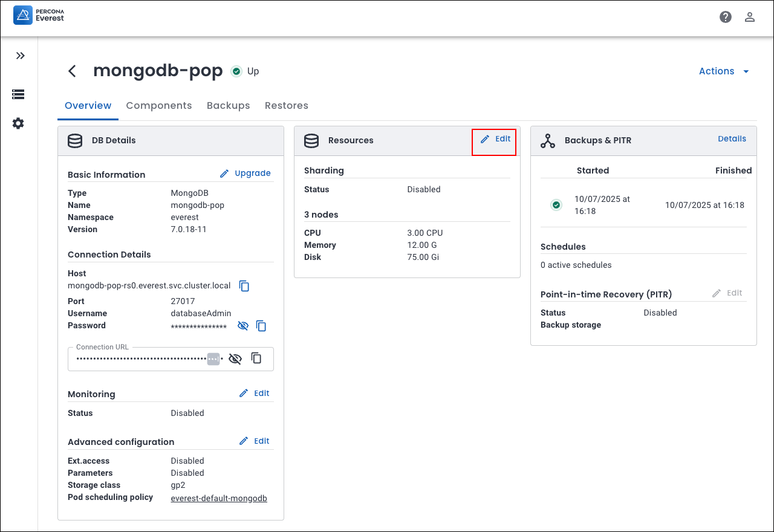This screenshot has height=532, width=774.
Task: Go back using the left arrow
Action: [72, 71]
